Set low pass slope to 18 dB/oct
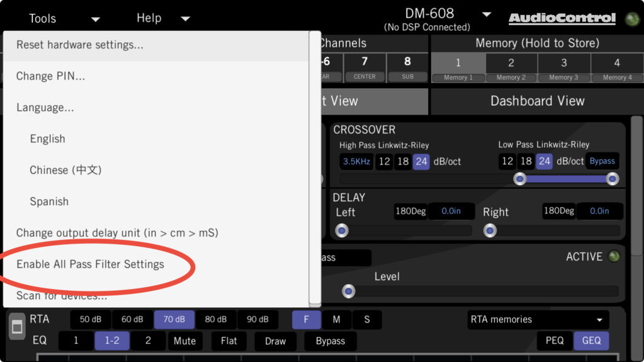This screenshot has height=362, width=644. point(526,161)
